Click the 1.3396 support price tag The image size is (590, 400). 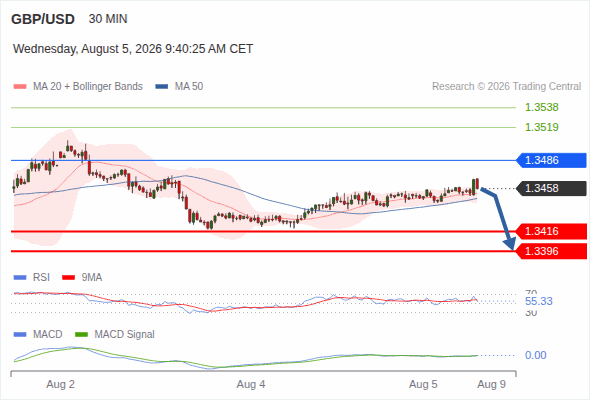(x=551, y=251)
